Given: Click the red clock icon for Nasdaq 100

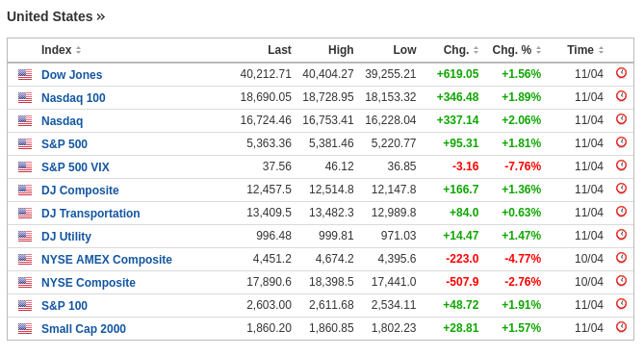Looking at the screenshot, I should [622, 95].
